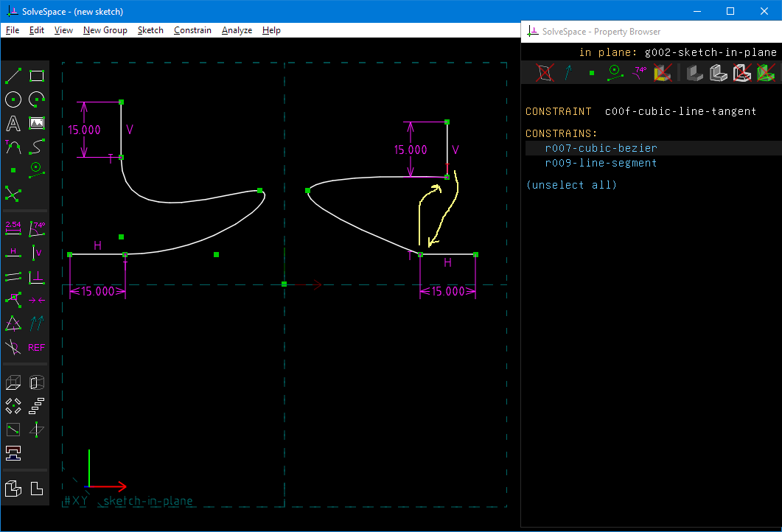
Task: Toggle the REF reference dimension tool
Action: click(x=36, y=347)
